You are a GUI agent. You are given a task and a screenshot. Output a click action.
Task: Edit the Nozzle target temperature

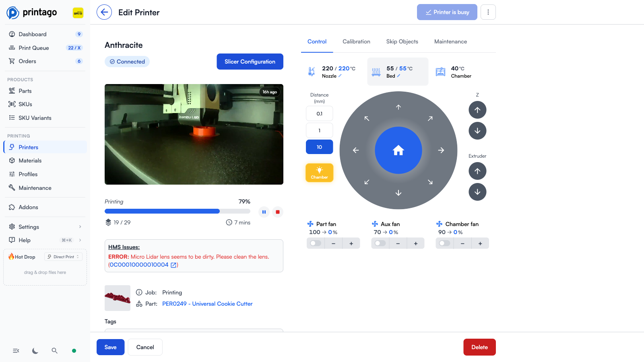click(x=340, y=76)
